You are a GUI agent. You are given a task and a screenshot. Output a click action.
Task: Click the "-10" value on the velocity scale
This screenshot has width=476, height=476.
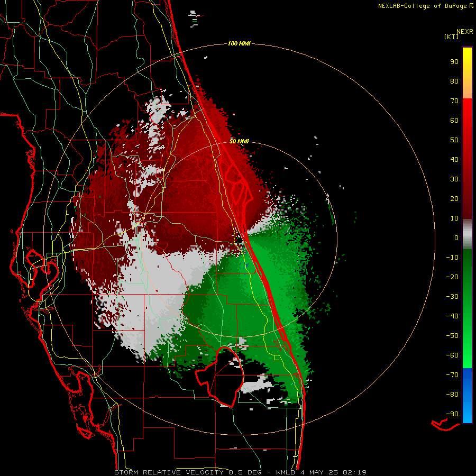452,258
